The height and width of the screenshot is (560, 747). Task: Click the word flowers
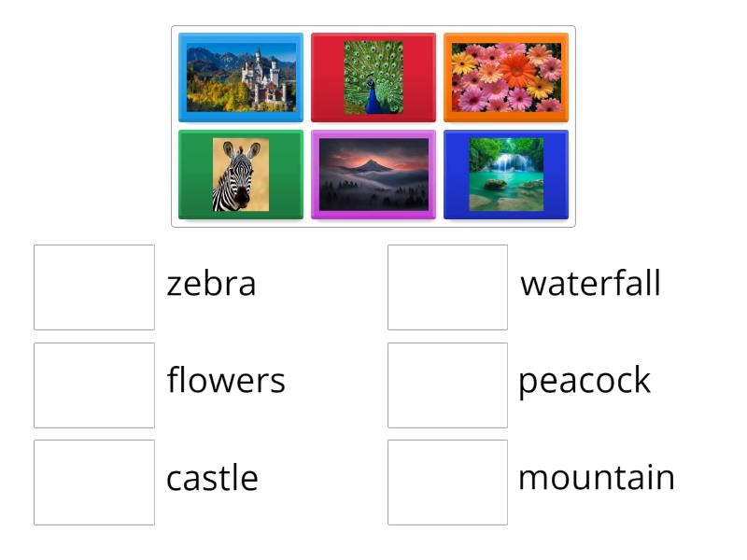click(226, 380)
